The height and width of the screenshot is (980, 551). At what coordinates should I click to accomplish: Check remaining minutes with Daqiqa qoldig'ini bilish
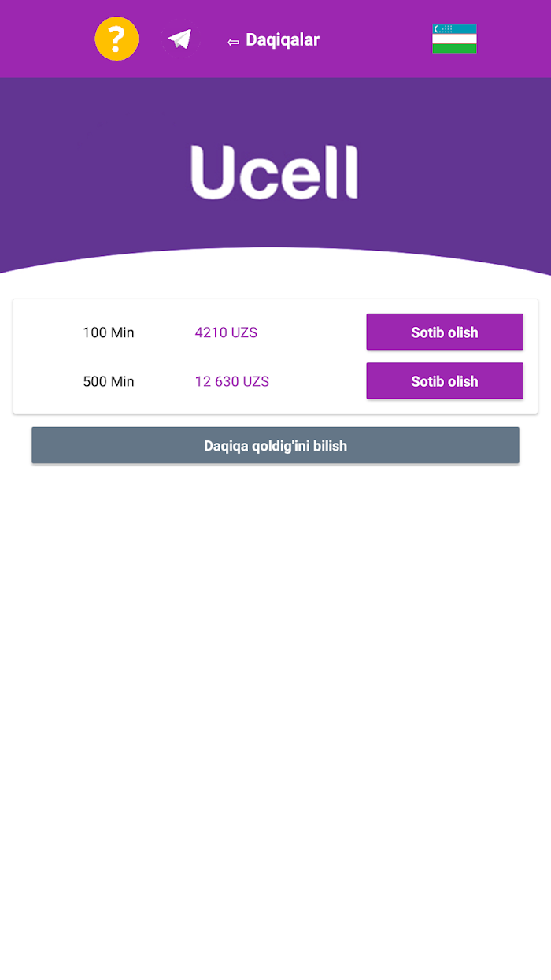point(275,445)
